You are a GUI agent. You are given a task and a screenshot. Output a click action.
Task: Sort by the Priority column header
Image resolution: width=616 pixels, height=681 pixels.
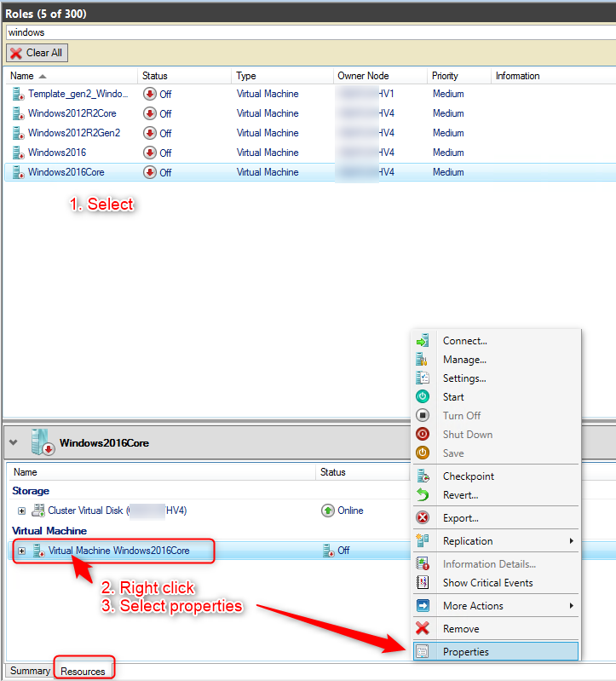click(459, 76)
